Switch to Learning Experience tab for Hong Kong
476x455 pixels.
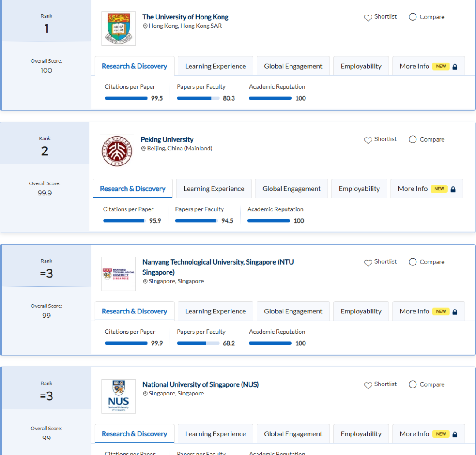pyautogui.click(x=216, y=67)
